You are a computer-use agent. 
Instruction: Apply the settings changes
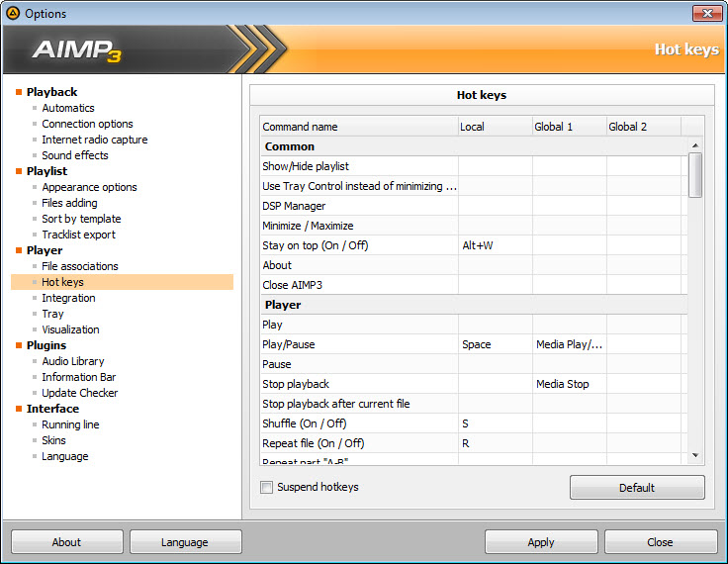541,542
